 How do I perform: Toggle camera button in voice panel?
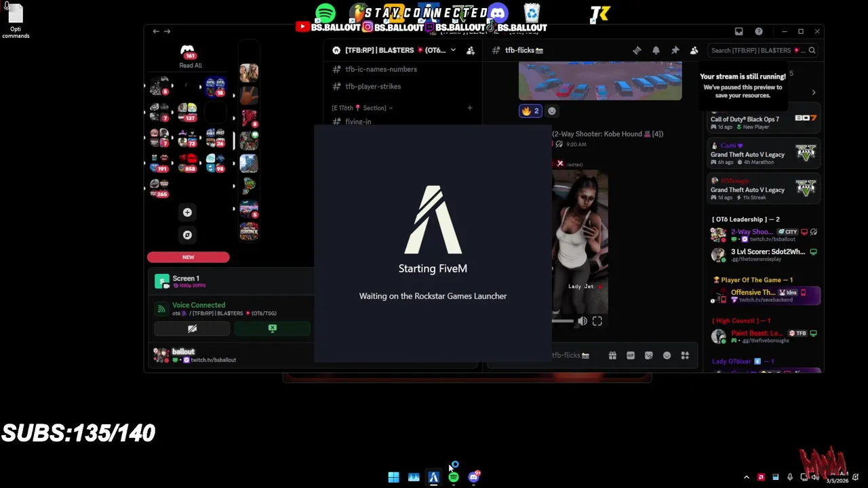click(x=192, y=329)
